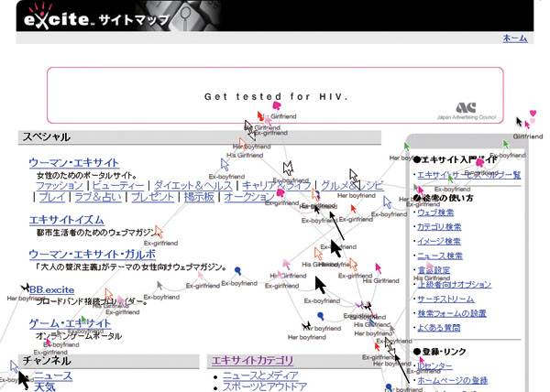The height and width of the screenshot is (392, 550).
Task: Click the プレイ link
Action: (52, 197)
